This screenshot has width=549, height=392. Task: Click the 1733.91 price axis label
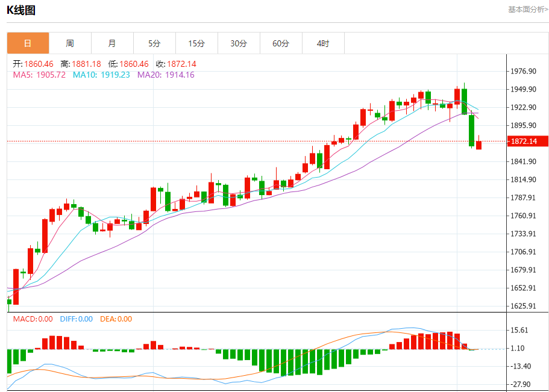524,234
